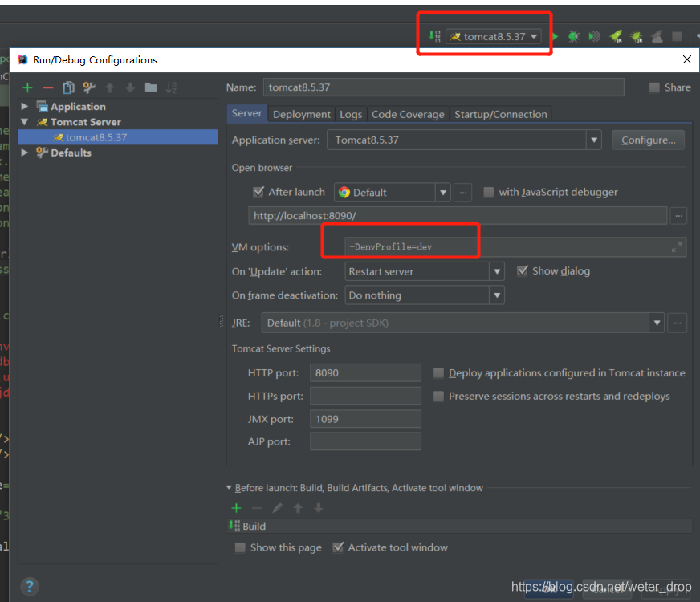The image size is (700, 602).
Task: Enable the with JavaScript debugger checkbox
Action: pyautogui.click(x=489, y=193)
